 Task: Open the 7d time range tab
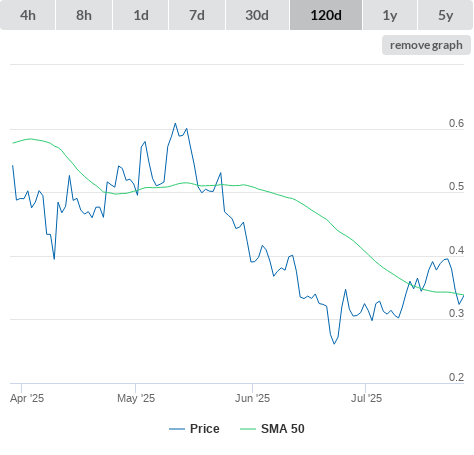(x=197, y=15)
